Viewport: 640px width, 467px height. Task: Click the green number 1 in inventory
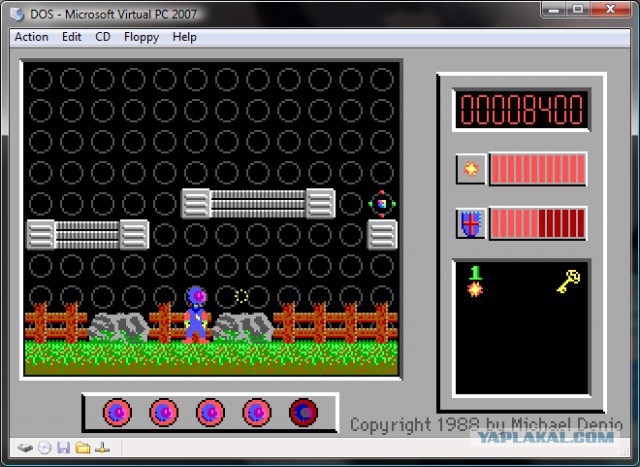476,273
